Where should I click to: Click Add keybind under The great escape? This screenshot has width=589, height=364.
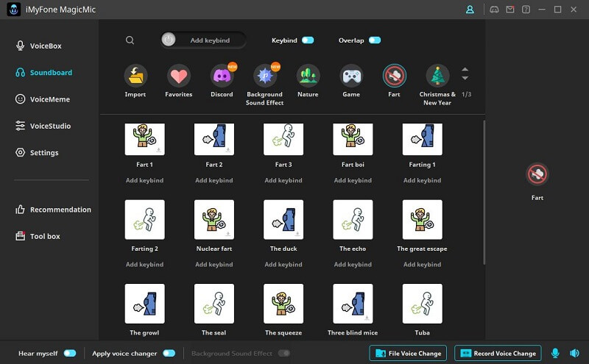click(x=422, y=264)
